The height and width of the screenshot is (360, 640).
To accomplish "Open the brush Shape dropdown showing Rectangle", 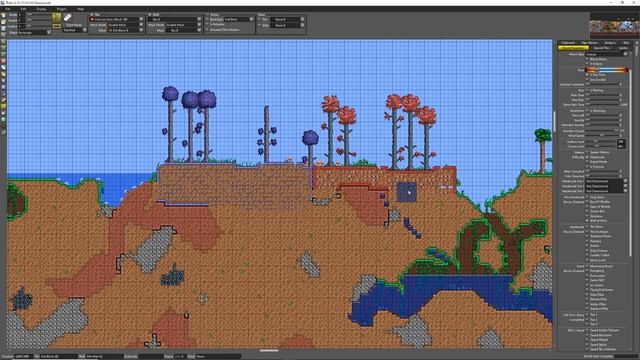I will pyautogui.click(x=34, y=32).
